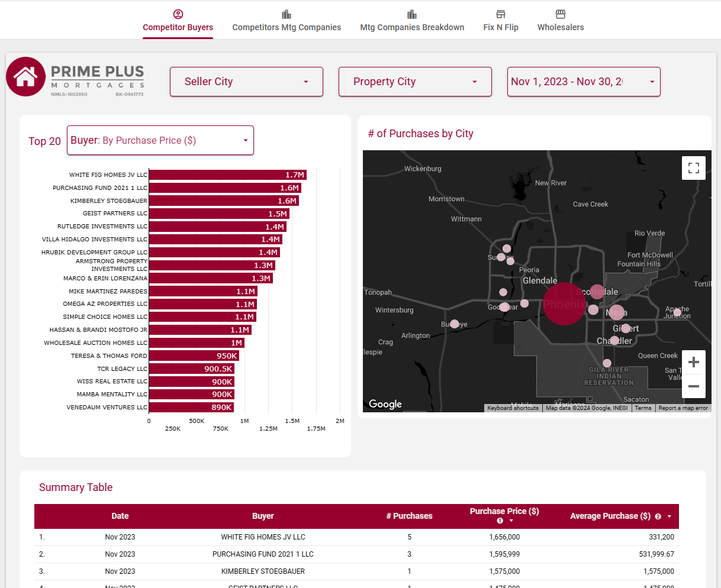
Task: Click the Purchase Price sort arrow
Action: pos(511,521)
